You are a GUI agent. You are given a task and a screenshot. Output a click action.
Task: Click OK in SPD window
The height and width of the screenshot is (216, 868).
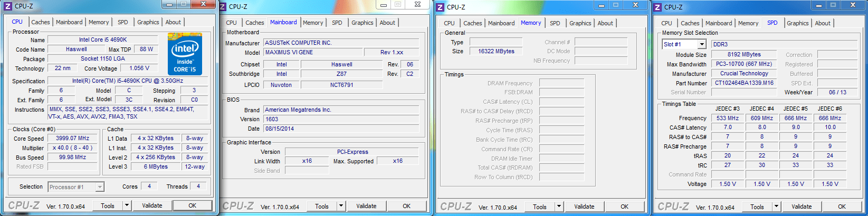[842, 207]
